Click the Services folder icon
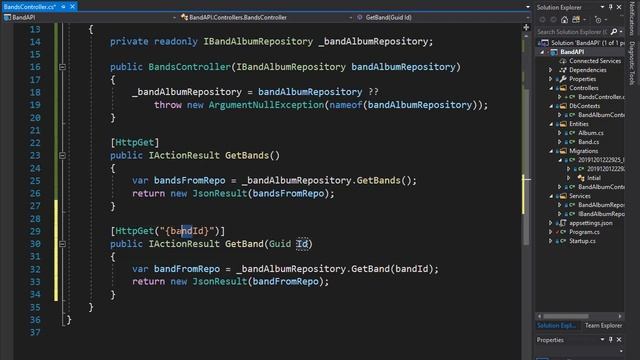The image size is (640, 360). coord(563,196)
